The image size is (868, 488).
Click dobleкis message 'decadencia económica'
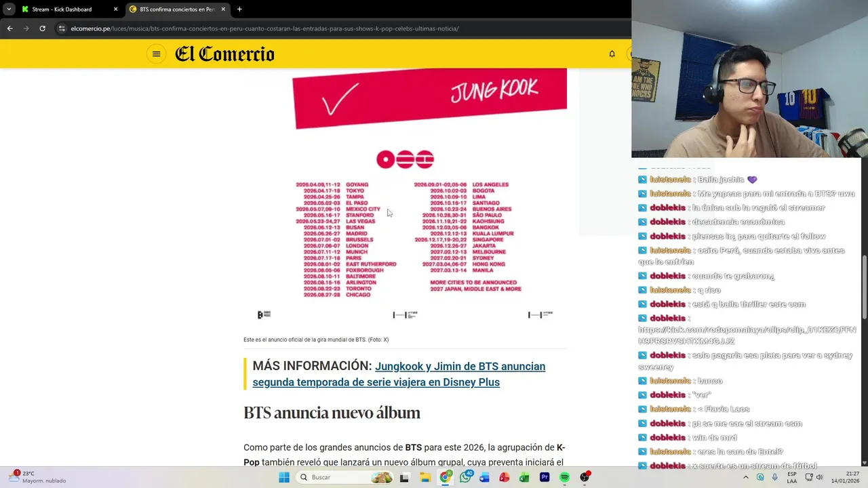(738, 222)
